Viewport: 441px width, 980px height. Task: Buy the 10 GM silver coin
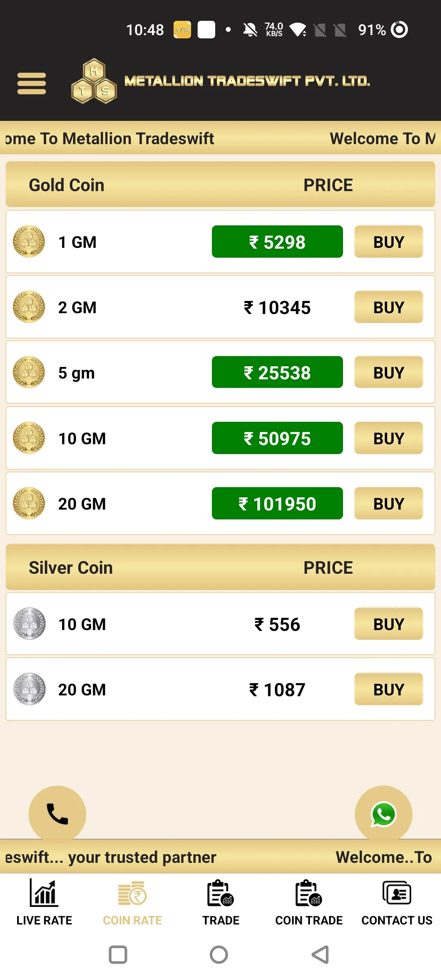tap(389, 624)
